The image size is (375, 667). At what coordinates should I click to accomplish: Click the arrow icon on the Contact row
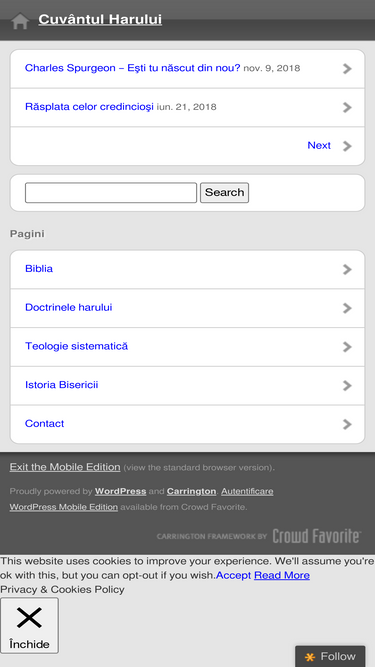coord(347,424)
